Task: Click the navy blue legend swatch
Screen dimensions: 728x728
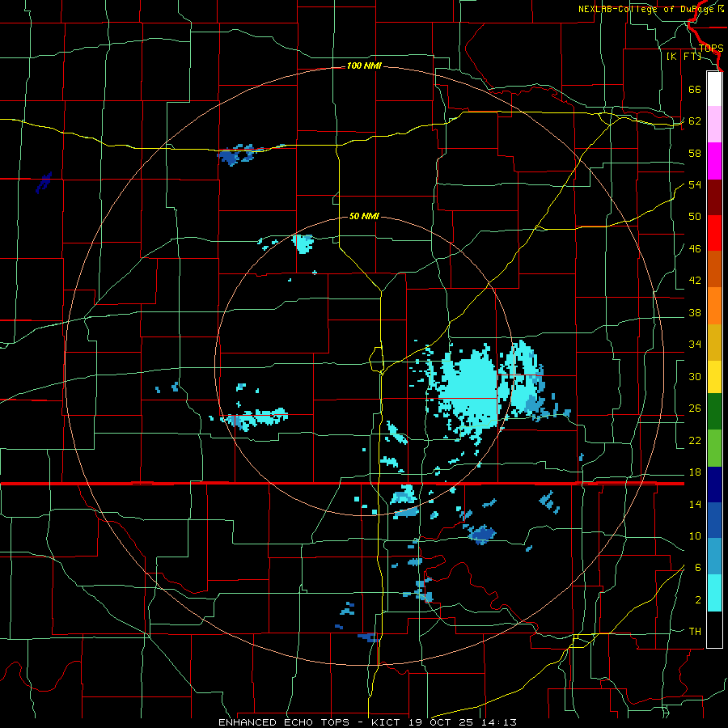Action: (x=714, y=485)
